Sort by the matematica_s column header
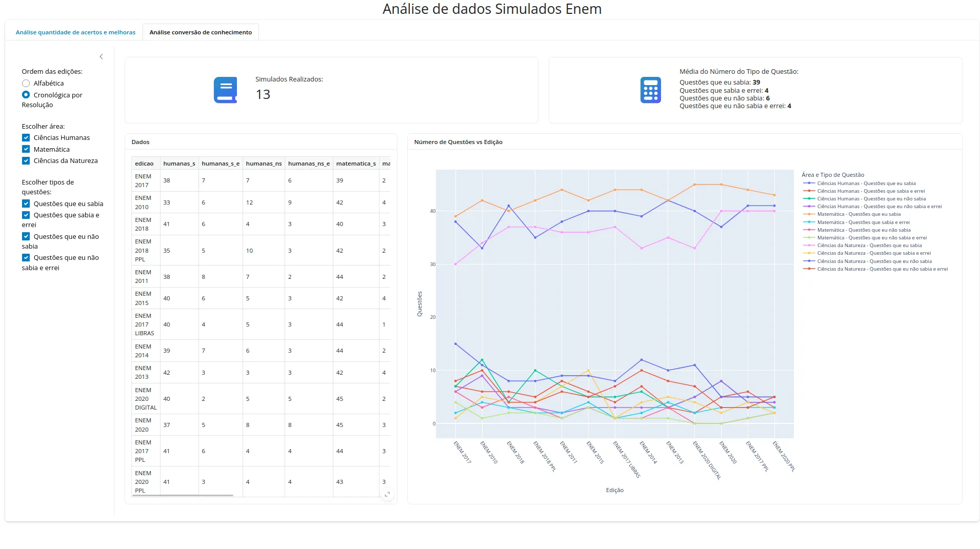The image size is (980, 549). [356, 164]
